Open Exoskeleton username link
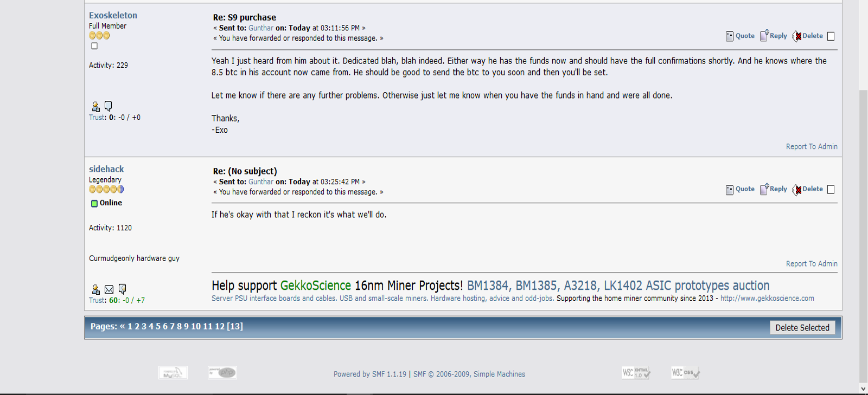Viewport: 868px width, 395px height. [x=113, y=15]
